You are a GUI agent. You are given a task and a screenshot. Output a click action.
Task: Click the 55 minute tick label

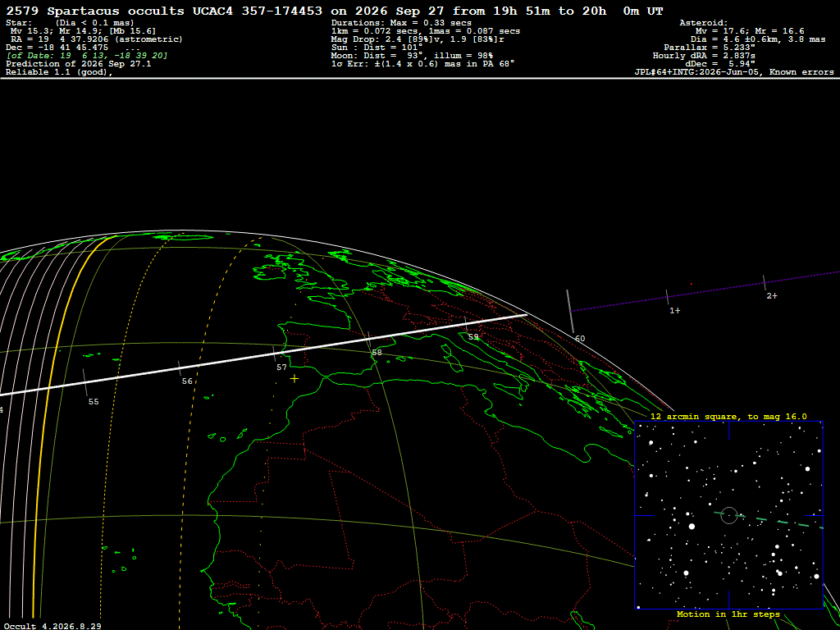(94, 402)
